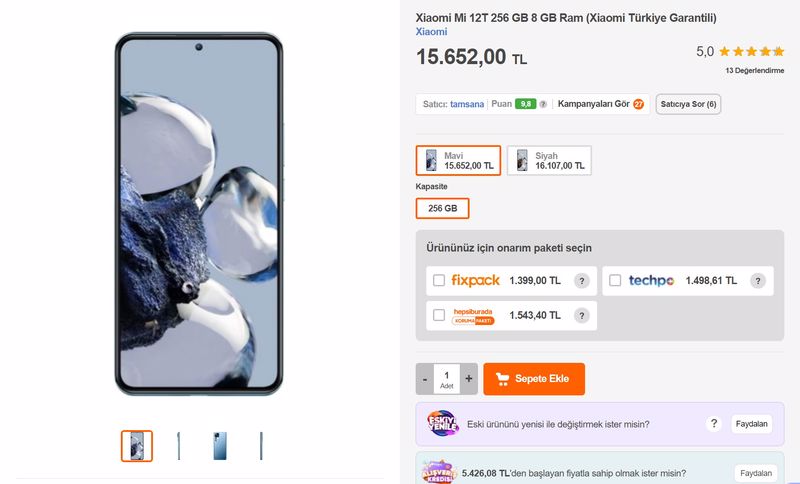The width and height of the screenshot is (800, 484).
Task: View the third phone back thumbnail
Action: (220, 446)
